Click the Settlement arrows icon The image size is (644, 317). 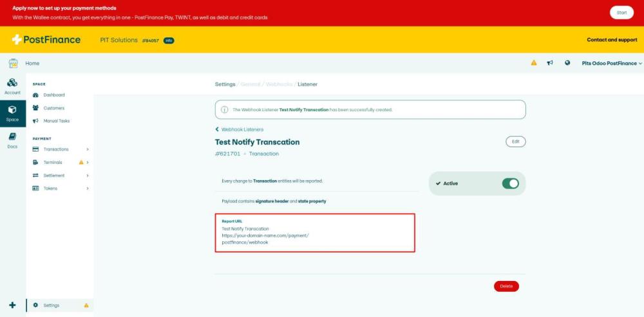pos(35,176)
